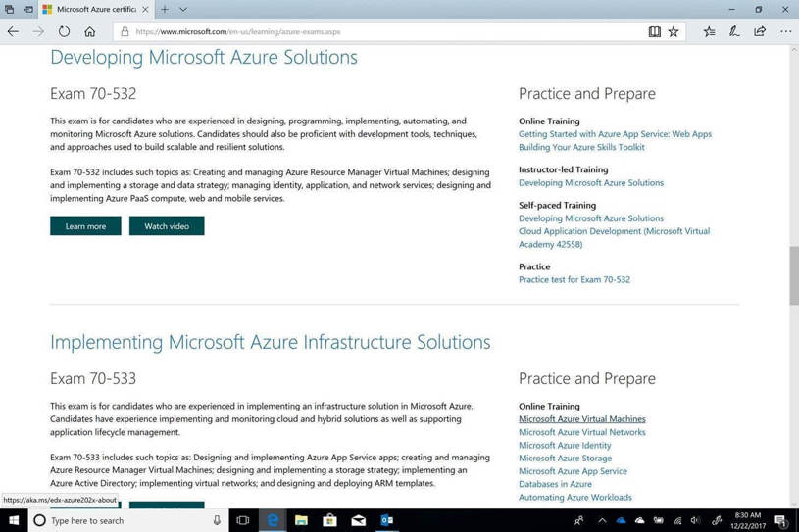Go back to the previous page
Viewport: 799px width, 532px height.
13,31
